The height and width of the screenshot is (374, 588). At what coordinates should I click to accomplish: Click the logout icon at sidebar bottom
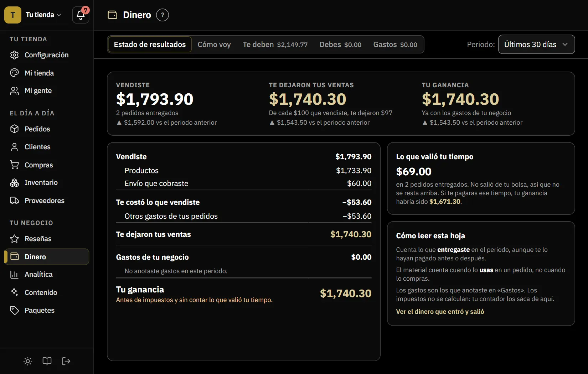(x=66, y=361)
